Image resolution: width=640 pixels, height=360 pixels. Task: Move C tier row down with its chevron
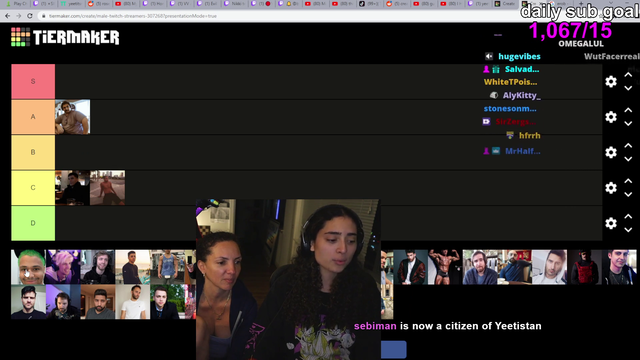628,194
